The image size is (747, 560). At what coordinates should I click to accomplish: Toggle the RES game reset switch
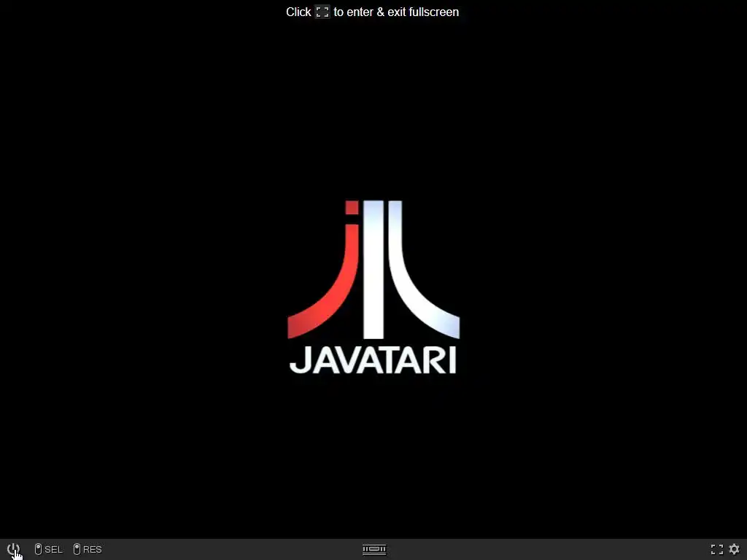point(88,549)
